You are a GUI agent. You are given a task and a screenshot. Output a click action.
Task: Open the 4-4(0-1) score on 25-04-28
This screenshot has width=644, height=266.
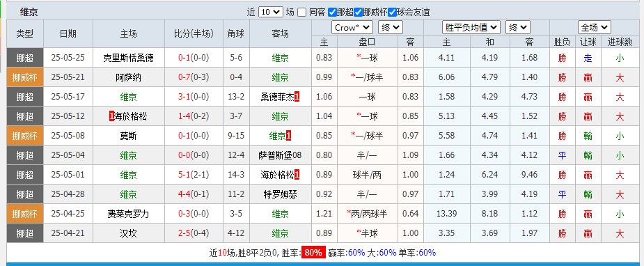pos(194,194)
